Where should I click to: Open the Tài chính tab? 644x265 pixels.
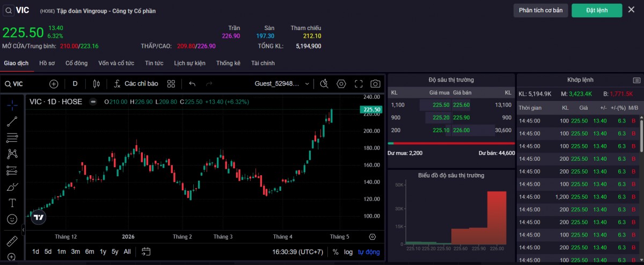(x=262, y=63)
